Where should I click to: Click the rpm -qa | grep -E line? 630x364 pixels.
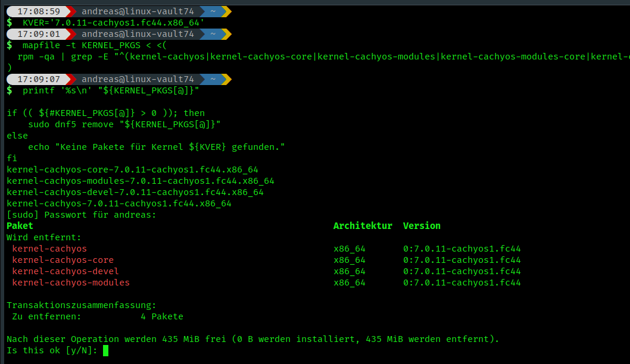click(x=323, y=57)
